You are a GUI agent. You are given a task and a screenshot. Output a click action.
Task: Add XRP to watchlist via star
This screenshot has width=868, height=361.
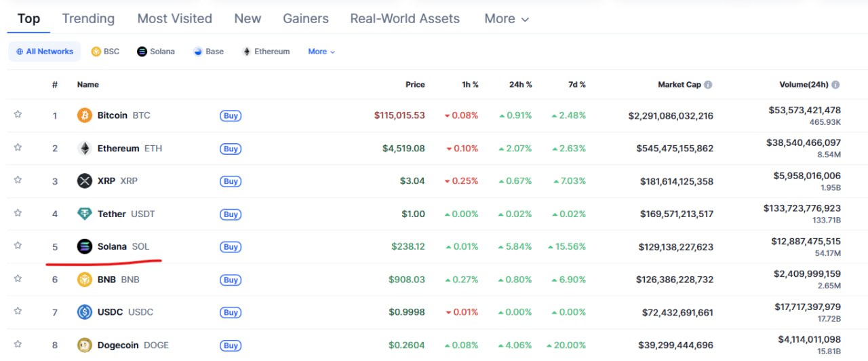(x=18, y=180)
